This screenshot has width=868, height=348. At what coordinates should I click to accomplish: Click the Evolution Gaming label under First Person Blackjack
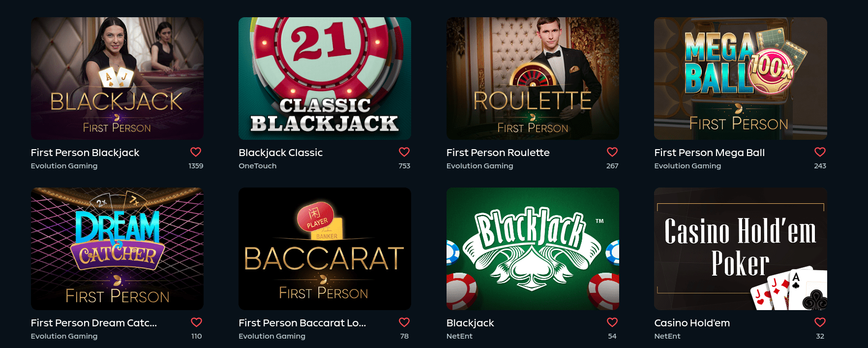point(64,166)
